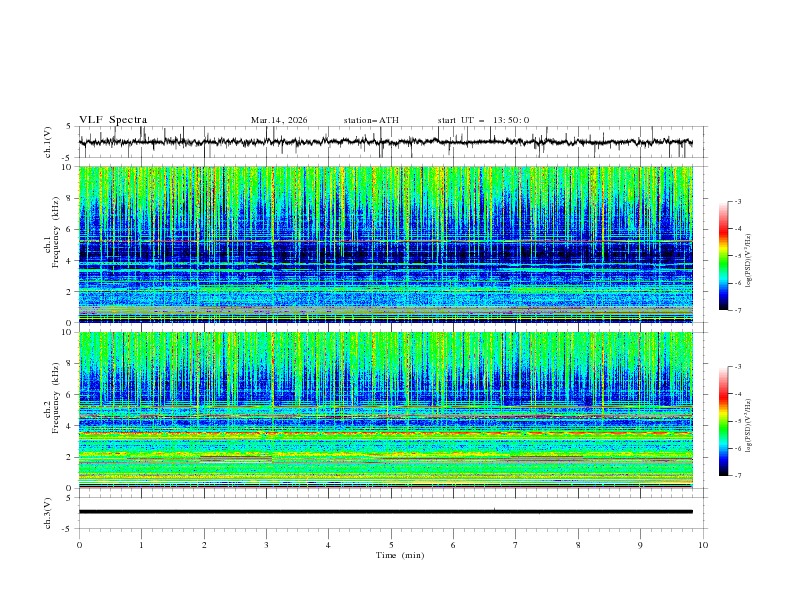Click the "ch.3(V)" waveform axis label
792x612 pixels.
click(x=48, y=513)
